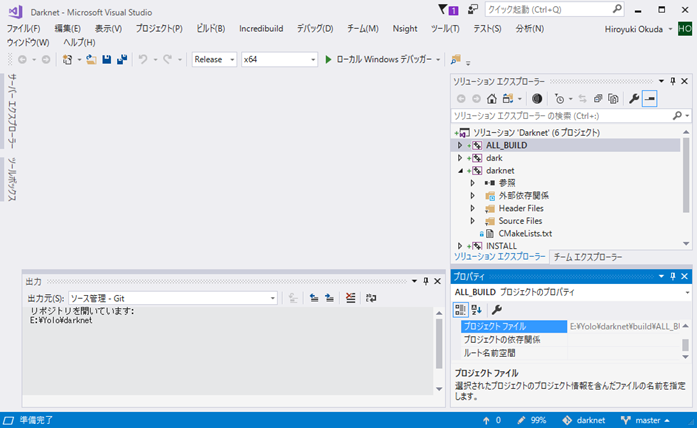Screen dimensions: 697x428
Task: Click the Redo arrow icon
Action: point(168,60)
